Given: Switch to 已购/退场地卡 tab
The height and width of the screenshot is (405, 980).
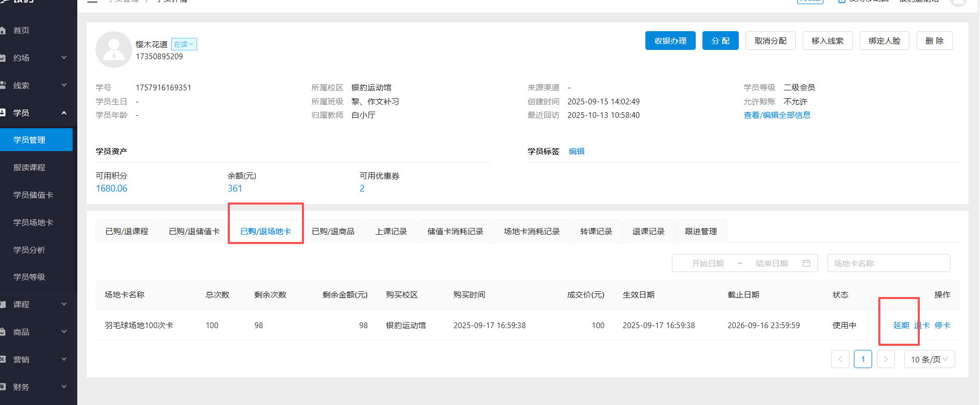Looking at the screenshot, I should click(x=266, y=232).
